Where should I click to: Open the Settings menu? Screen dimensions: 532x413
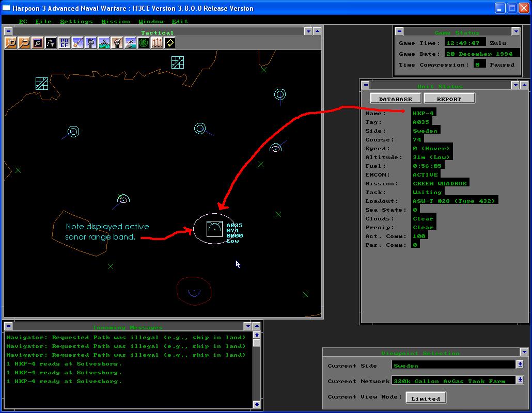(76, 21)
